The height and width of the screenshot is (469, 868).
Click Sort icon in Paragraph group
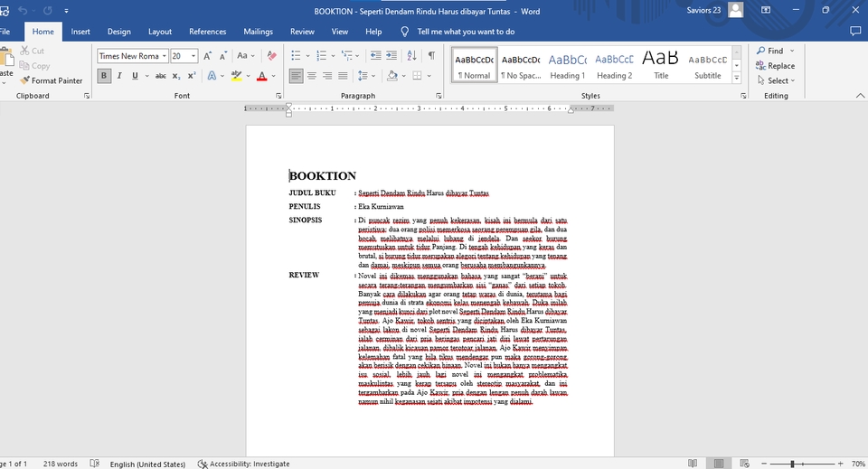tap(411, 55)
